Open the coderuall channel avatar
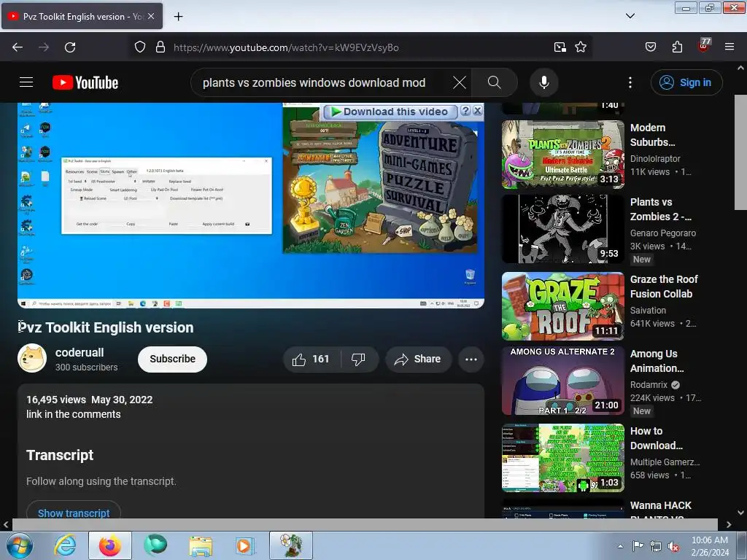 pos(32,358)
